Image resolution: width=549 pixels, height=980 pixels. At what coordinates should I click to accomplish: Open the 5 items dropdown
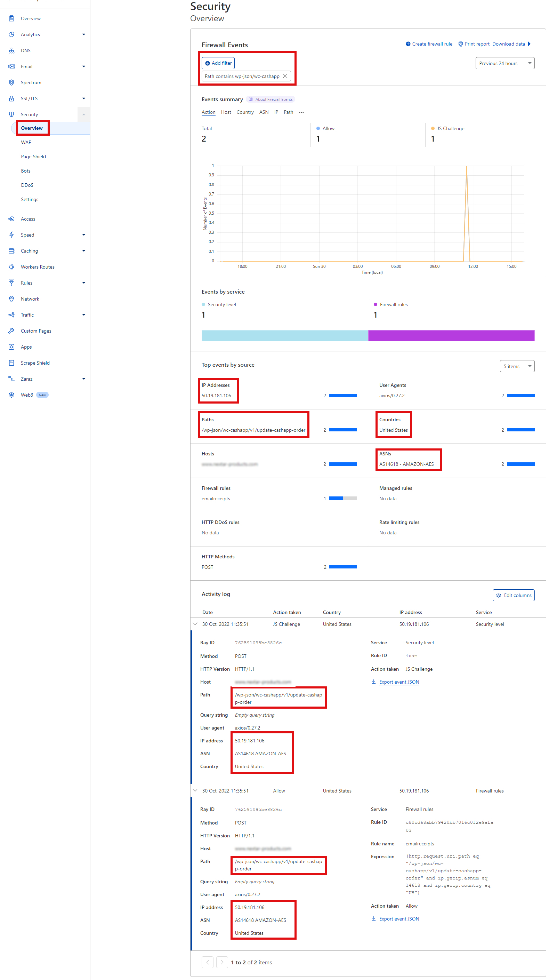(517, 366)
